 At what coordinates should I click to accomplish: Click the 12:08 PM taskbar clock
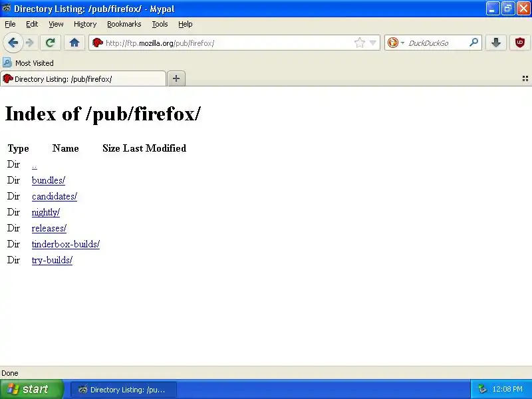pyautogui.click(x=507, y=389)
